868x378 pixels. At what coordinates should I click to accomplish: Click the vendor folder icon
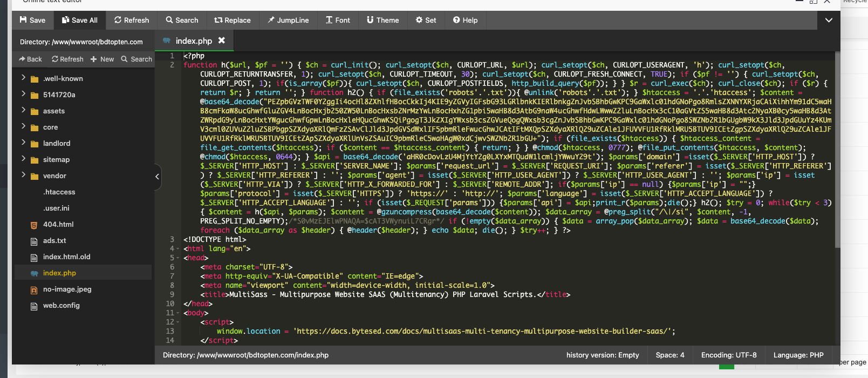pyautogui.click(x=35, y=176)
